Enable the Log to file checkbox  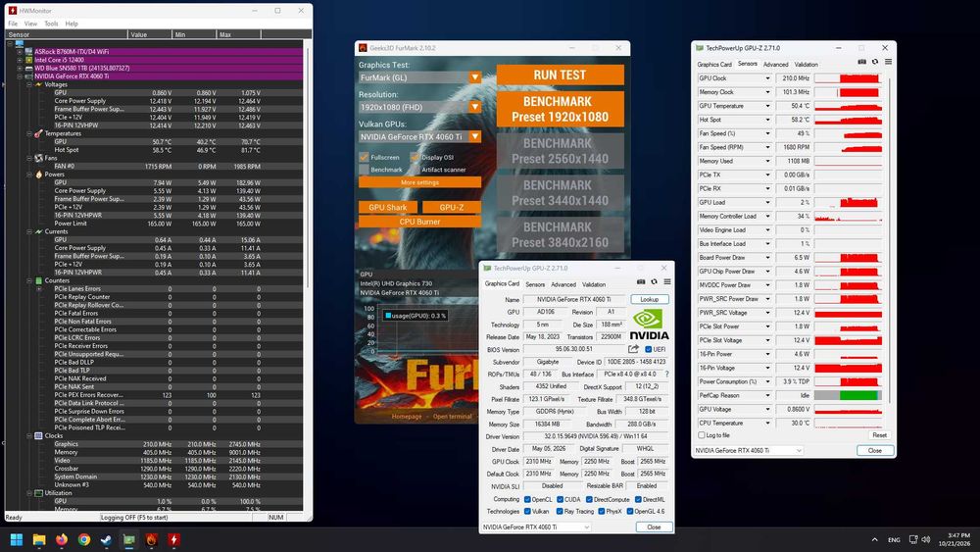click(702, 435)
